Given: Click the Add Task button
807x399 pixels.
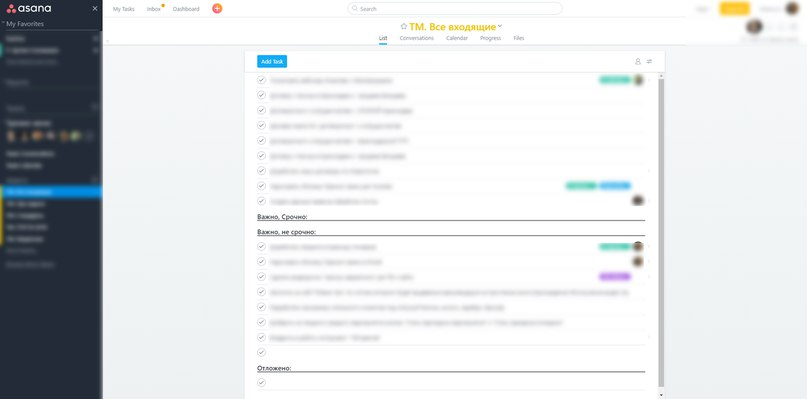Looking at the screenshot, I should [x=272, y=61].
